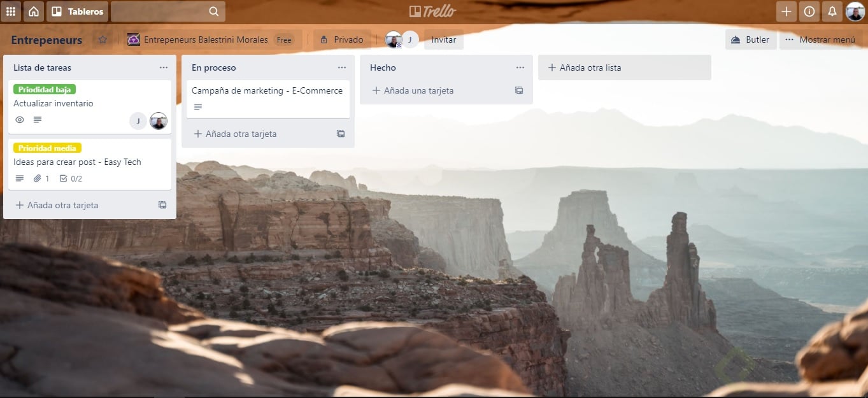Viewport: 868px width, 398px height.
Task: Click the Home icon in the top bar
Action: click(x=33, y=11)
